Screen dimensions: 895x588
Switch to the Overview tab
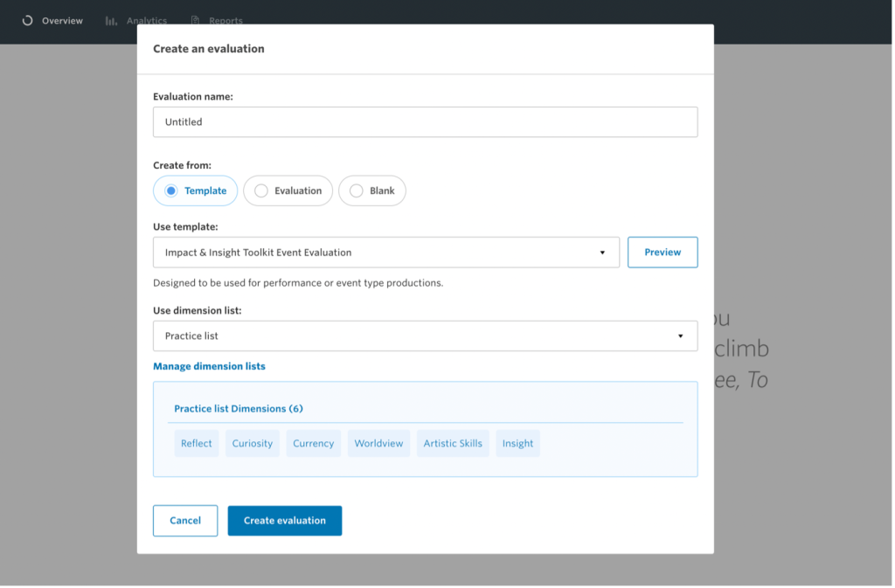click(x=60, y=20)
